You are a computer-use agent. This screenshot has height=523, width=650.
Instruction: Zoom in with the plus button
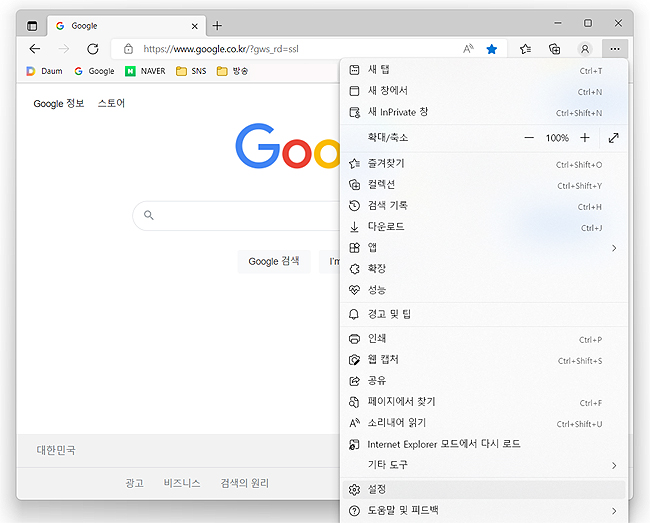click(585, 138)
